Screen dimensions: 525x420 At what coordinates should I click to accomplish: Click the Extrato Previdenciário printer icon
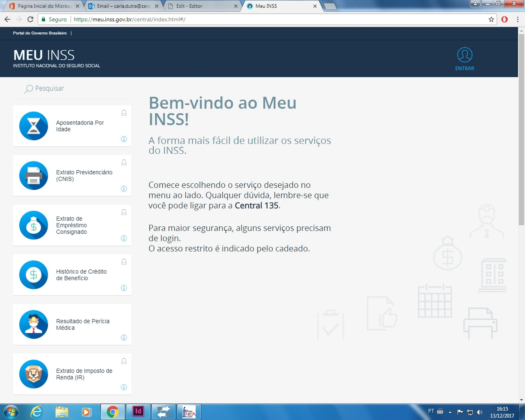[34, 176]
